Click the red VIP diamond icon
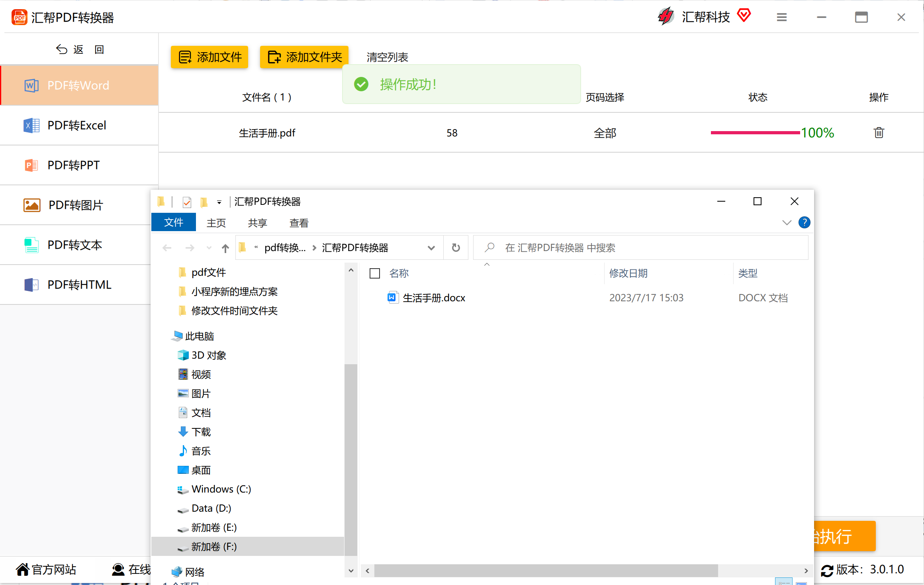The width and height of the screenshot is (924, 585). tap(744, 16)
